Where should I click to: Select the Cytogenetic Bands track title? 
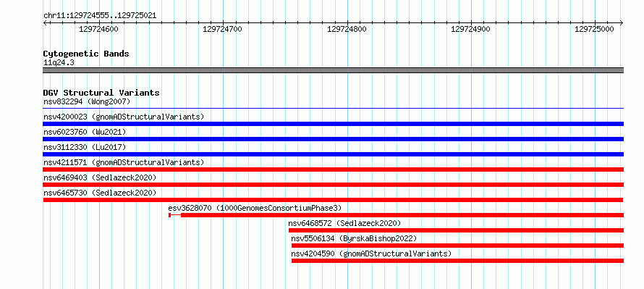[86, 54]
